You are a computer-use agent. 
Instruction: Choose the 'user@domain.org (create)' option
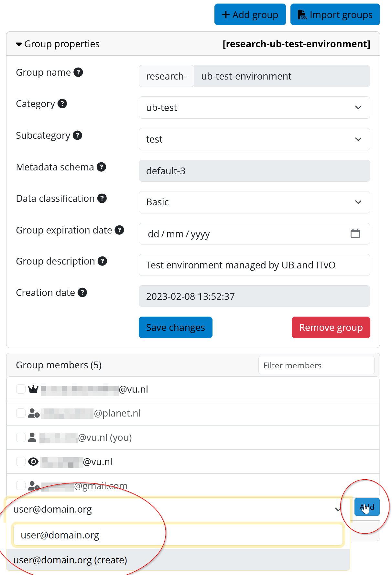click(70, 560)
